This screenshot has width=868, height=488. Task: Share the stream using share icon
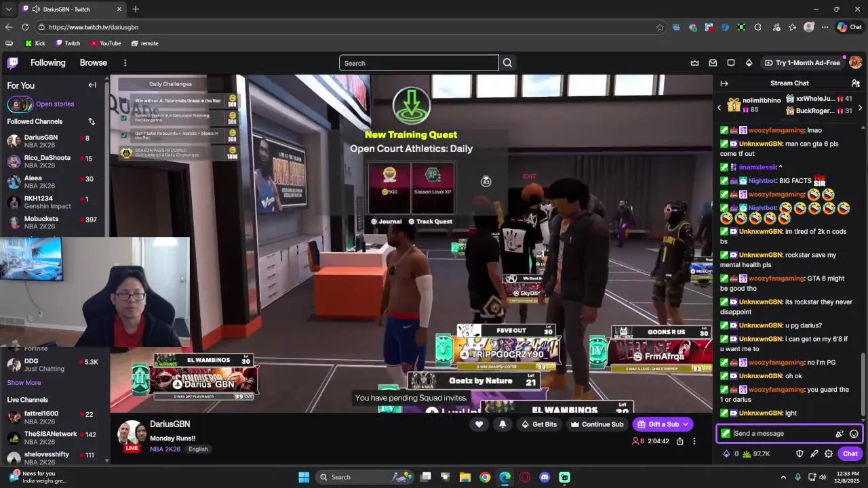[x=679, y=441]
